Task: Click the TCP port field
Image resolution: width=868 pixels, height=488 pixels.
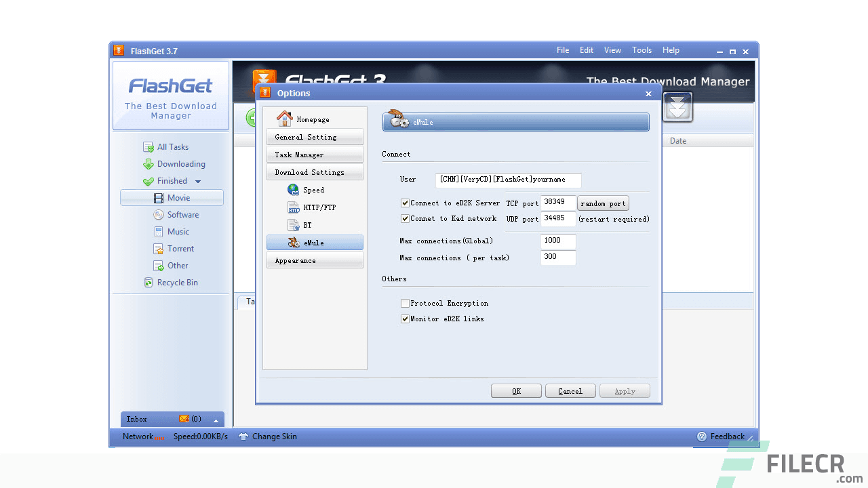Action: click(559, 203)
